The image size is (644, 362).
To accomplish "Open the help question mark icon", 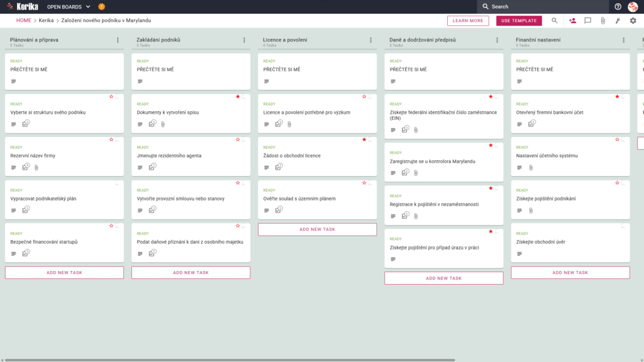I will coord(618,6).
